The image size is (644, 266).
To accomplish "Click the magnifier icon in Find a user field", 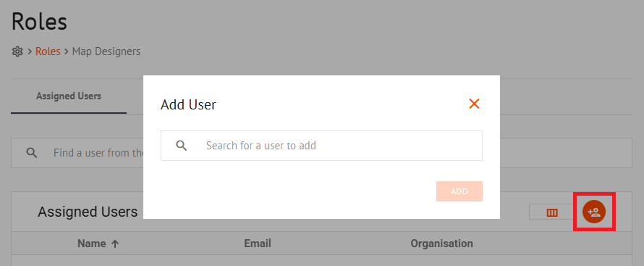I will point(32,153).
